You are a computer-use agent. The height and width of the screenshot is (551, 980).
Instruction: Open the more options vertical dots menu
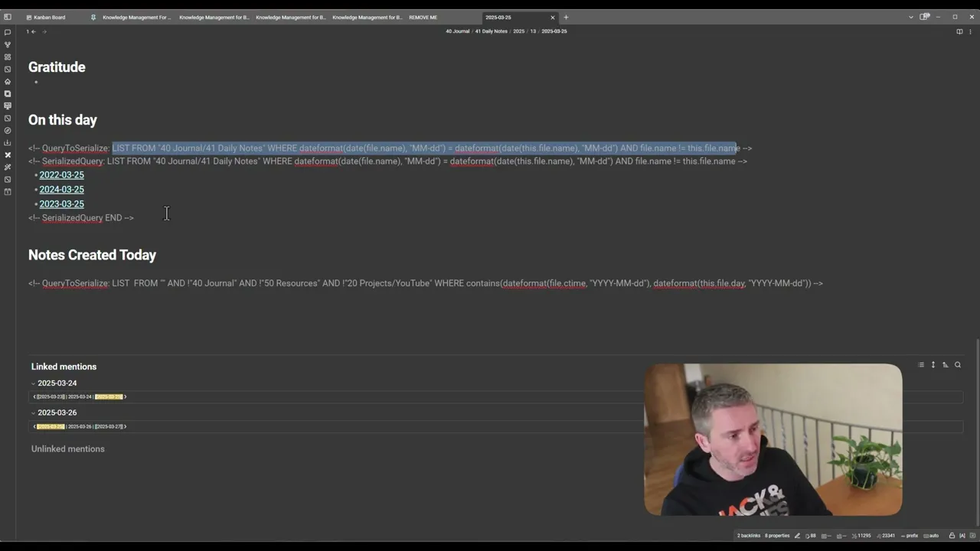coord(971,31)
